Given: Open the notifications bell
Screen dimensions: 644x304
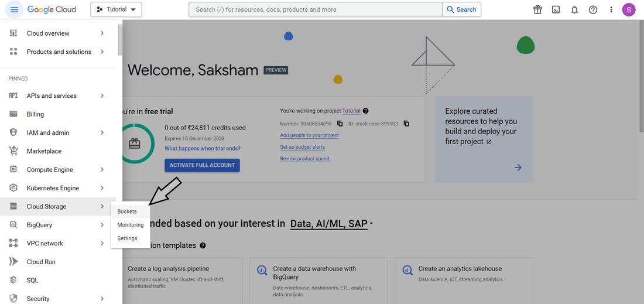Looking at the screenshot, I should click(574, 9).
